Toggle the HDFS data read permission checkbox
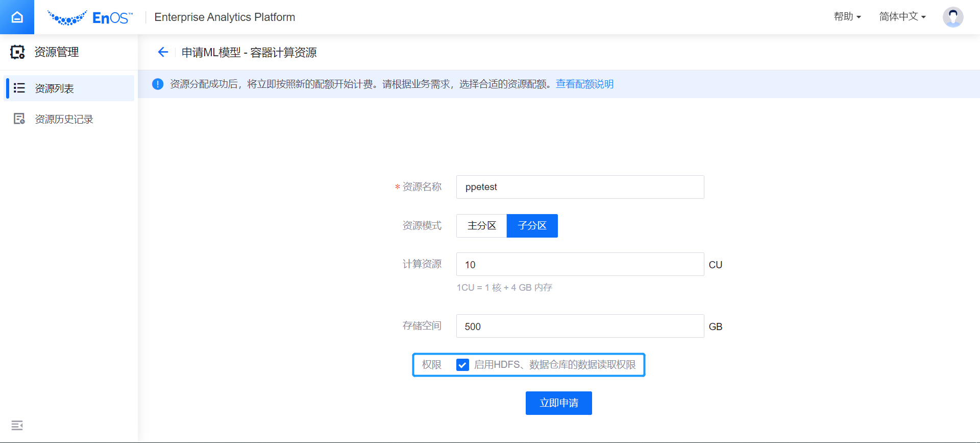The height and width of the screenshot is (443, 980). click(462, 365)
